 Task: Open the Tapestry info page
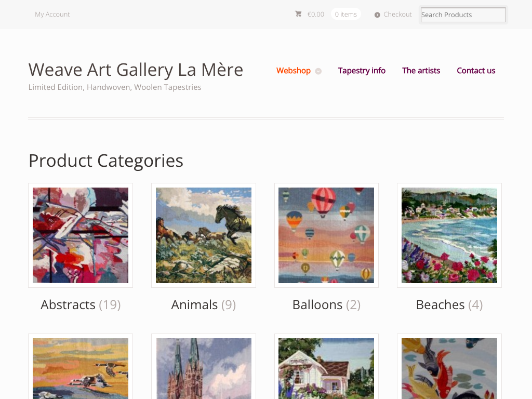pos(362,71)
